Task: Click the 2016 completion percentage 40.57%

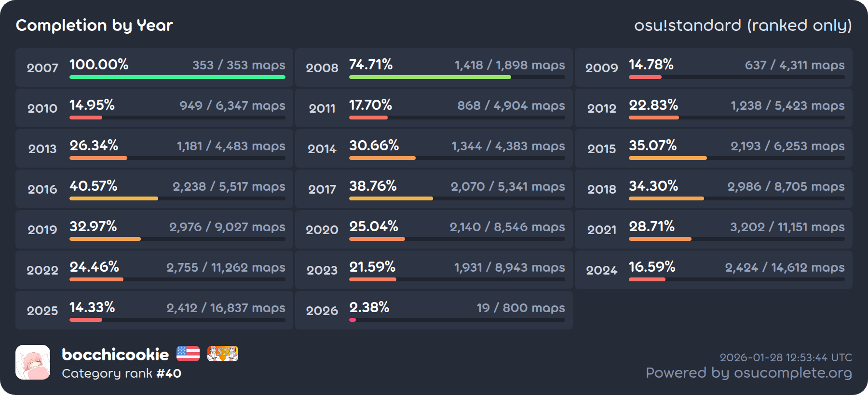Action: (x=94, y=186)
